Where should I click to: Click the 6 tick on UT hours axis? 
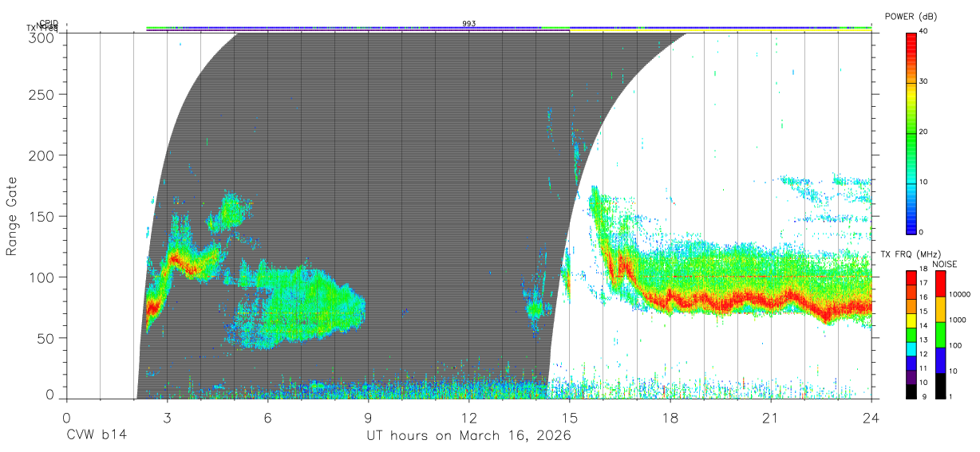point(267,418)
